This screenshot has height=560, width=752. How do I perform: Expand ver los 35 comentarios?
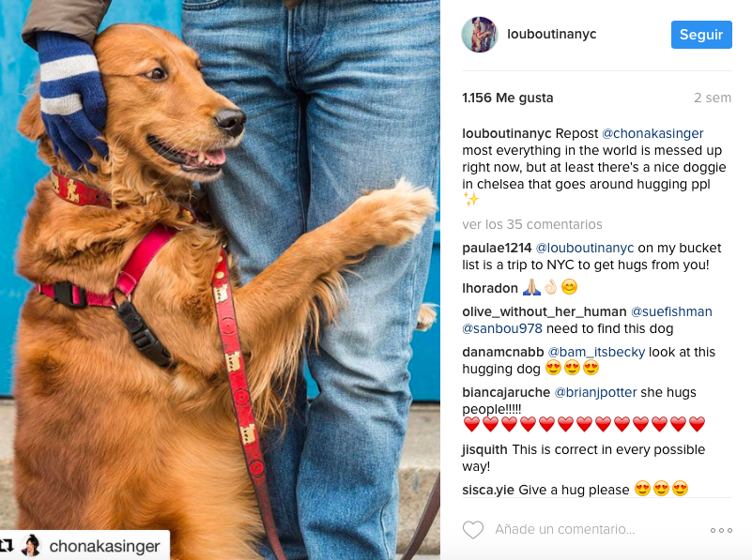point(532,224)
